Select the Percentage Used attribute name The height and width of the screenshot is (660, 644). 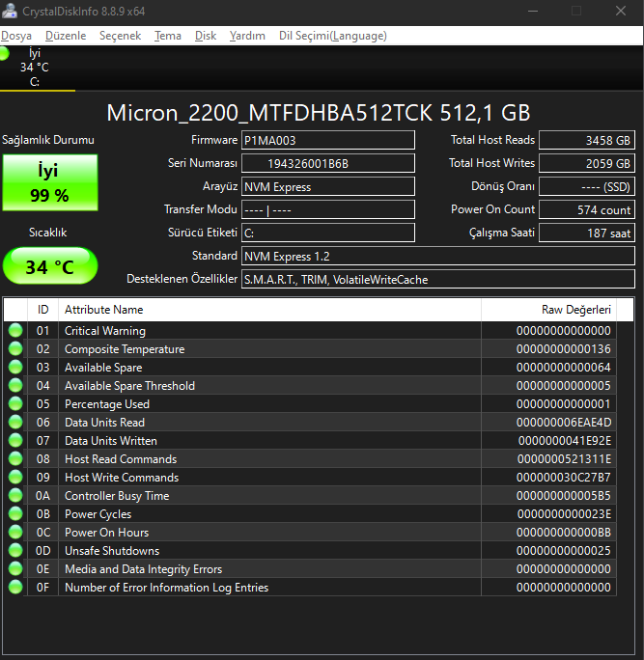(107, 404)
